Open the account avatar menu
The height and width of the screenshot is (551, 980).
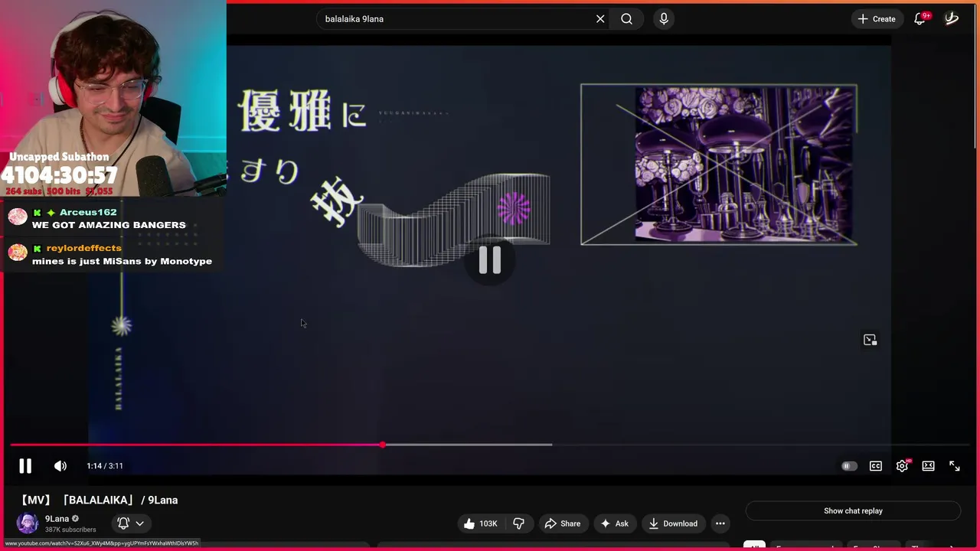952,19
